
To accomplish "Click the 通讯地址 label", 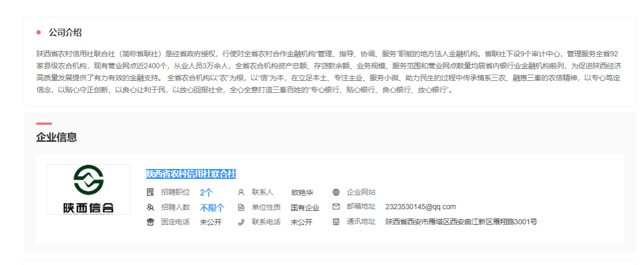I will [x=361, y=222].
